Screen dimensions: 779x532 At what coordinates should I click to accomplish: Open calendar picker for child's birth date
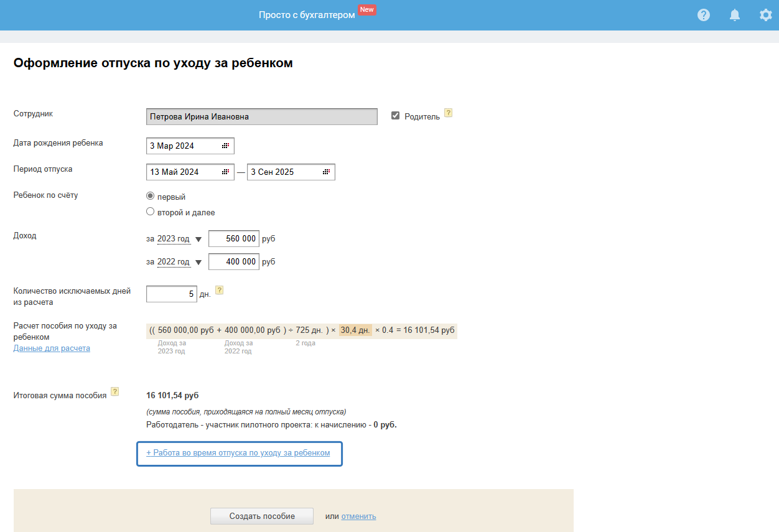(x=225, y=146)
